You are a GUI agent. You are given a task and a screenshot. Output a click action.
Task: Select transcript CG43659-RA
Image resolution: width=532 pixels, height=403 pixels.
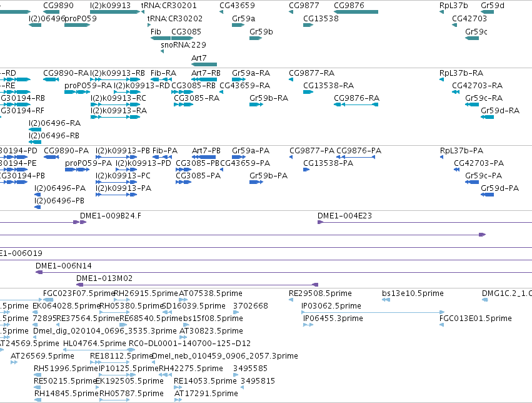244,86
